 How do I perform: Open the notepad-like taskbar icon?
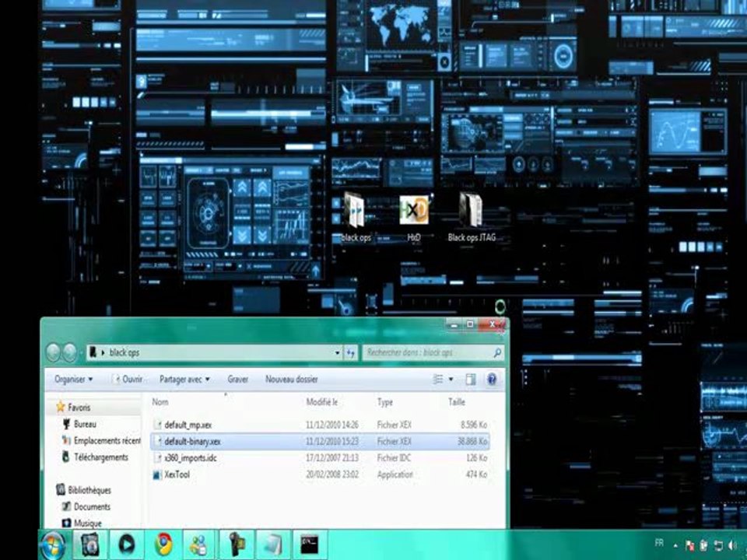(x=272, y=544)
